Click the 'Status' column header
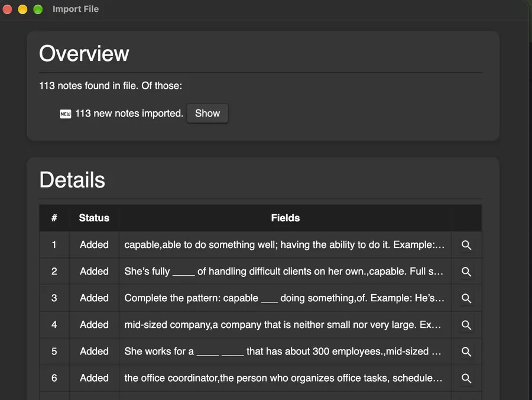The image size is (532, 400). coord(94,218)
